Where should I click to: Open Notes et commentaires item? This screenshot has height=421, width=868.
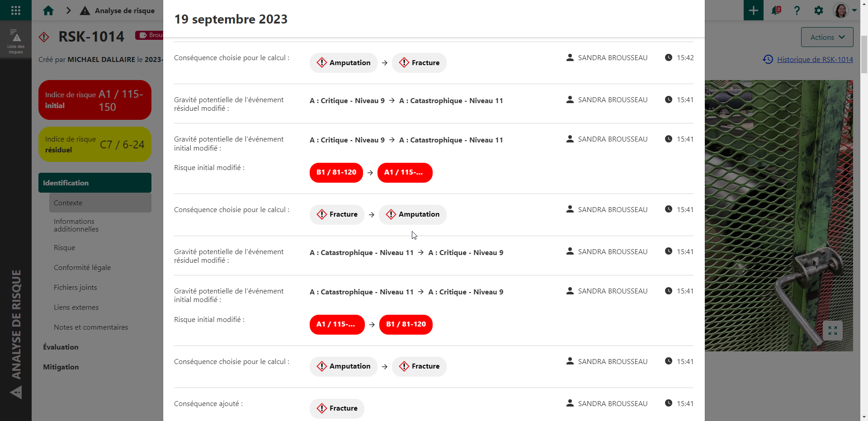tap(100, 327)
